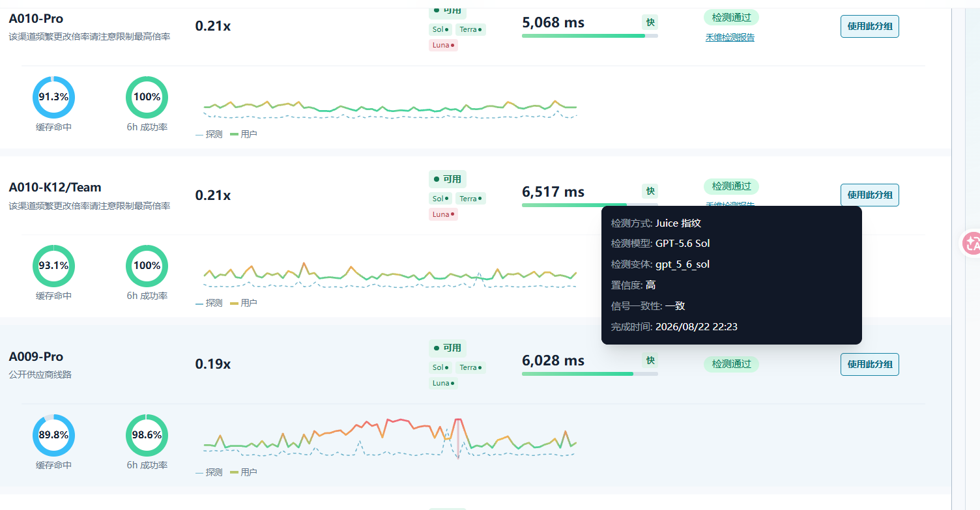Screen dimensions: 980x510
Task: Click 使用此分组 button for A010-Pro
Action: [x=869, y=27]
